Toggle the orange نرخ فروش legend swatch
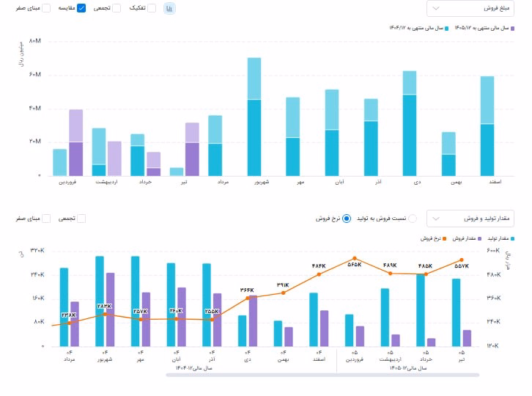 tap(445, 239)
